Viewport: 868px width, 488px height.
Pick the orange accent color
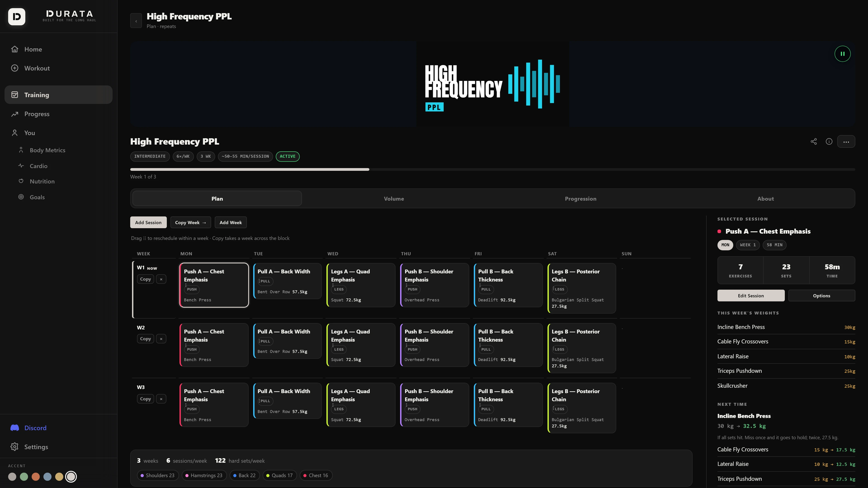[x=36, y=476]
